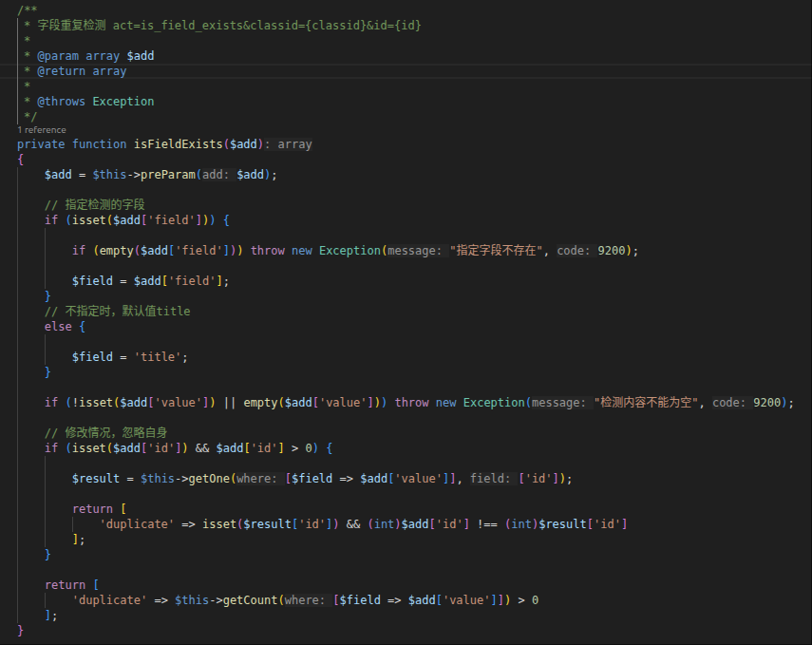
Task: Click the "else" keyword
Action: tap(58, 327)
